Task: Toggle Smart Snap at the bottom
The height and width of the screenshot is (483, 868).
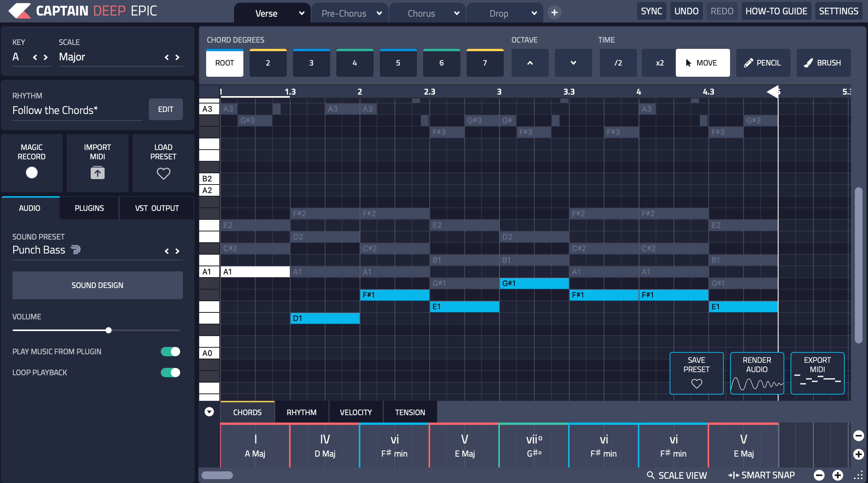Action: (x=762, y=475)
